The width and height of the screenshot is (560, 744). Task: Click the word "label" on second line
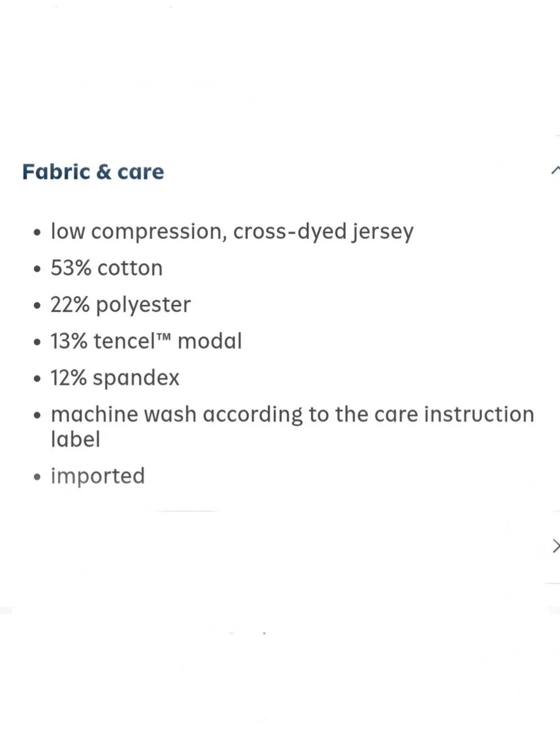point(75,439)
